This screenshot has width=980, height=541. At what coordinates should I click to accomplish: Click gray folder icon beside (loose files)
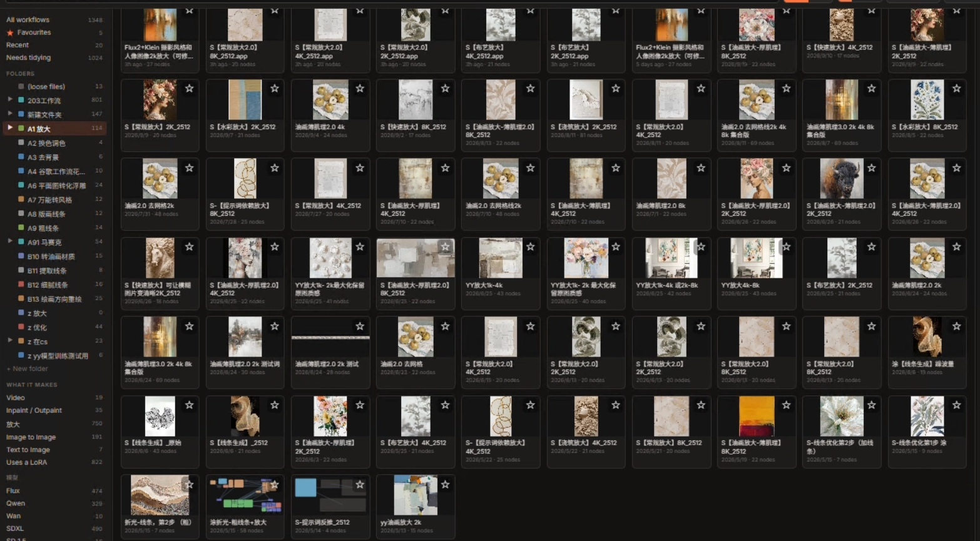21,86
